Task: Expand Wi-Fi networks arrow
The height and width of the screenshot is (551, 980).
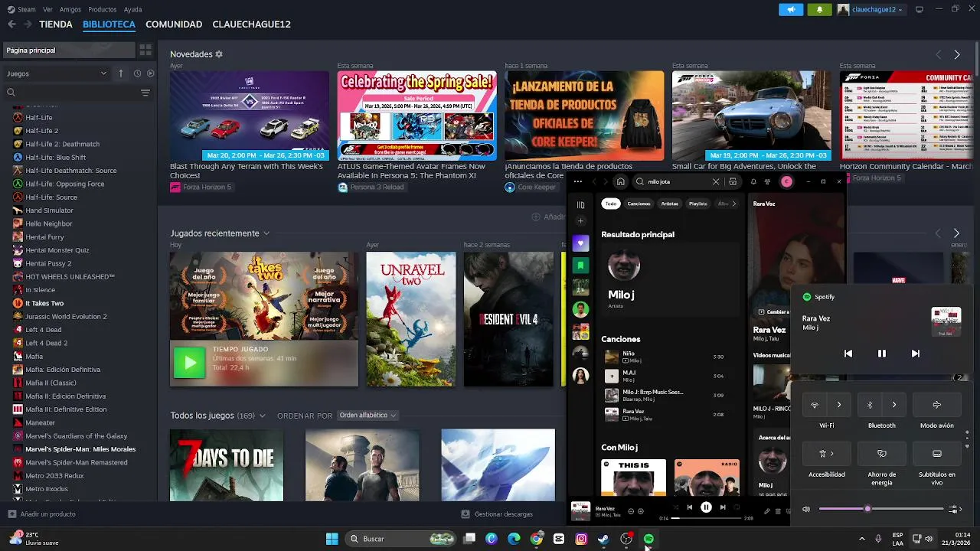Action: tap(839, 405)
